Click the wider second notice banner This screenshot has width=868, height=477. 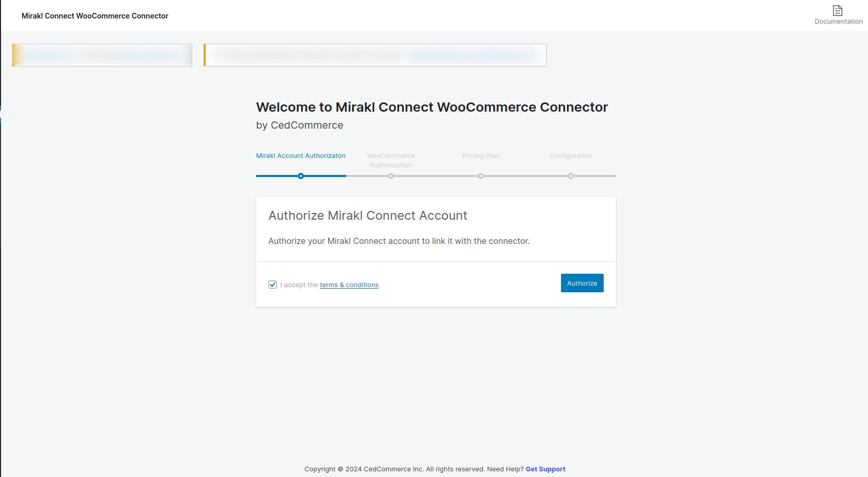pos(375,55)
